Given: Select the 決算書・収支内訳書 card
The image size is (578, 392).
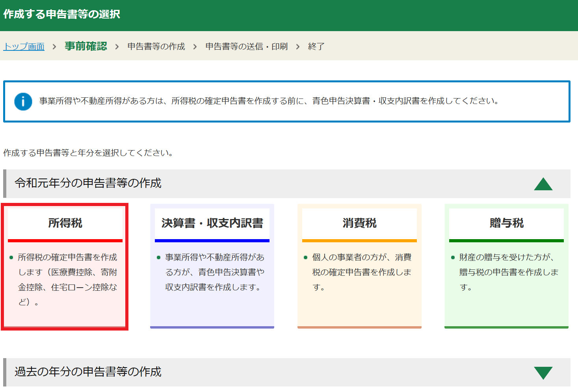Looking at the screenshot, I should pos(212,266).
